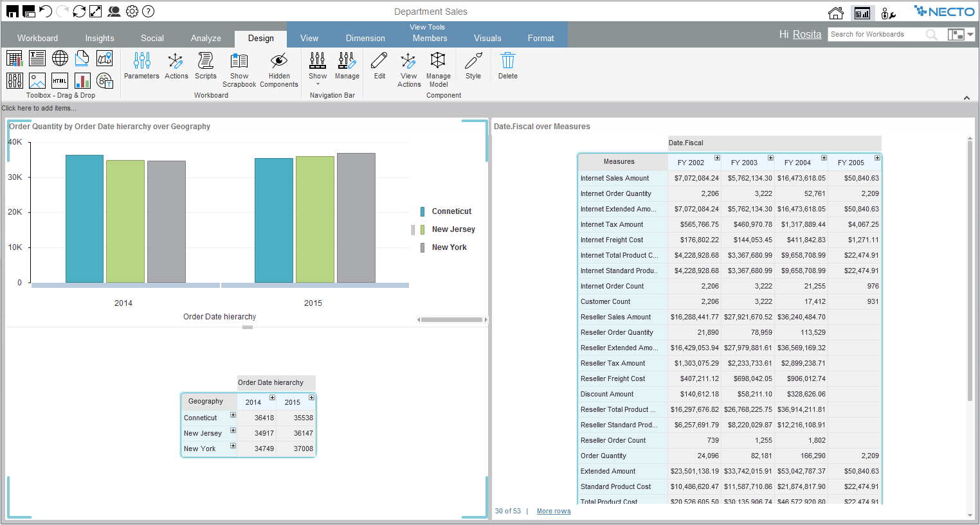Expand the New Jersey geography row
Screen dimensions: 980x525
[233, 431]
